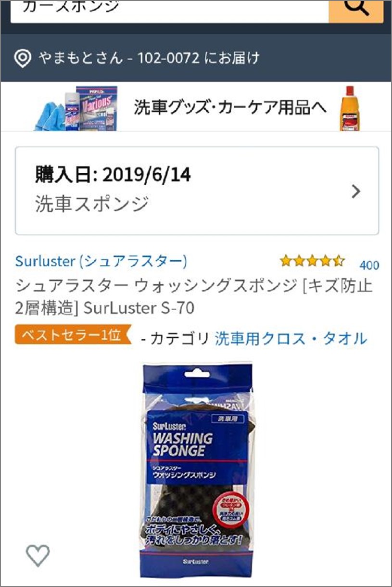The image size is (392, 587).
Task: View the 400 customer reviews count
Action: point(369,265)
